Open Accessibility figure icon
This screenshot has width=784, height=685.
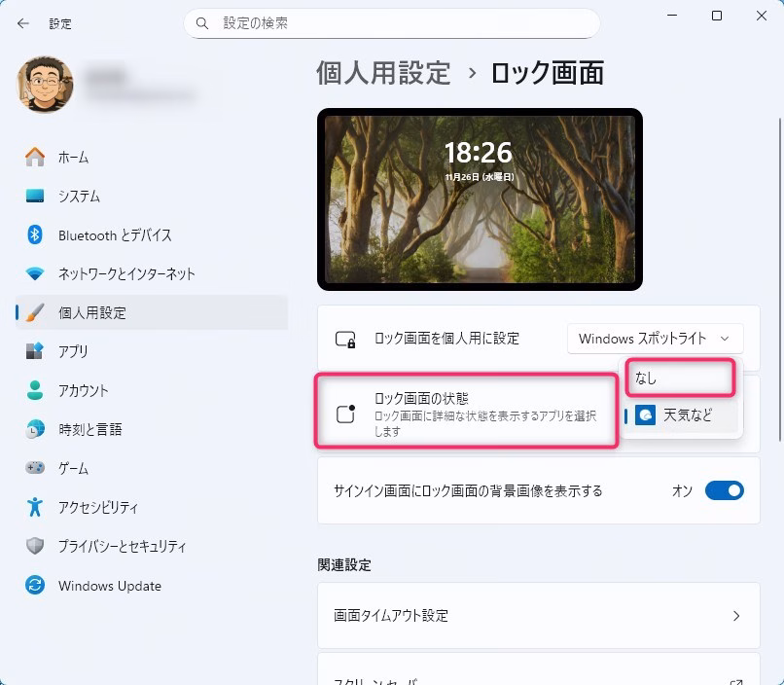35,507
